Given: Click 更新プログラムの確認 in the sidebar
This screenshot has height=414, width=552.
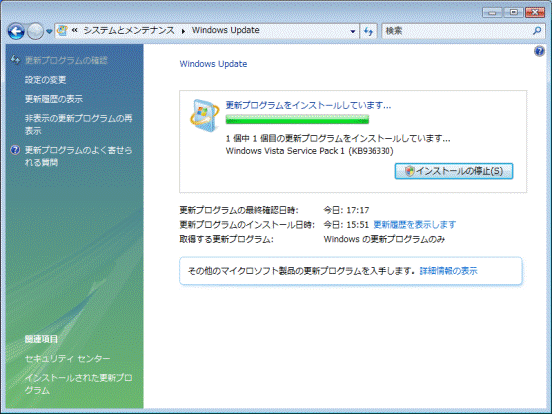Looking at the screenshot, I should click(x=66, y=60).
